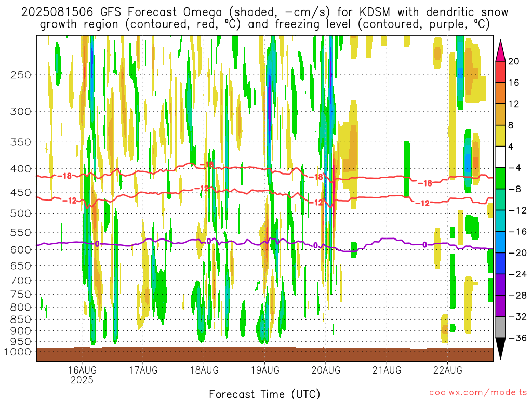
Task: Click the 700 pressure level label
Action: (21, 281)
